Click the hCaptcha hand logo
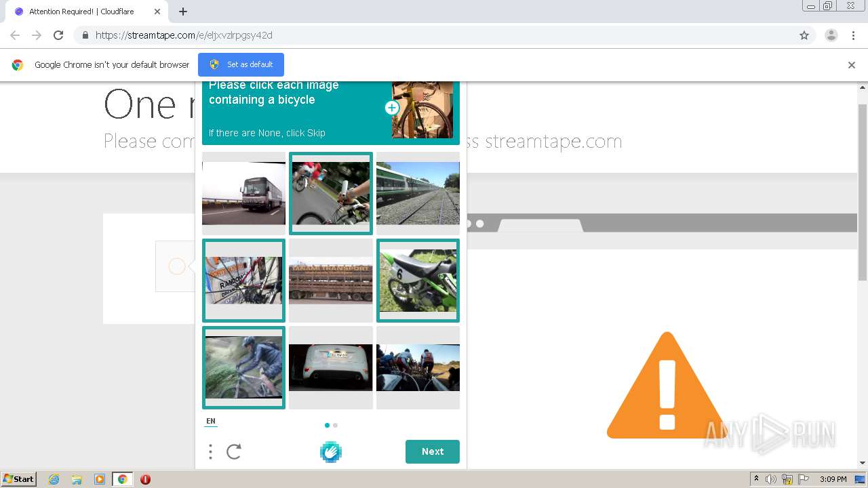 click(x=331, y=451)
